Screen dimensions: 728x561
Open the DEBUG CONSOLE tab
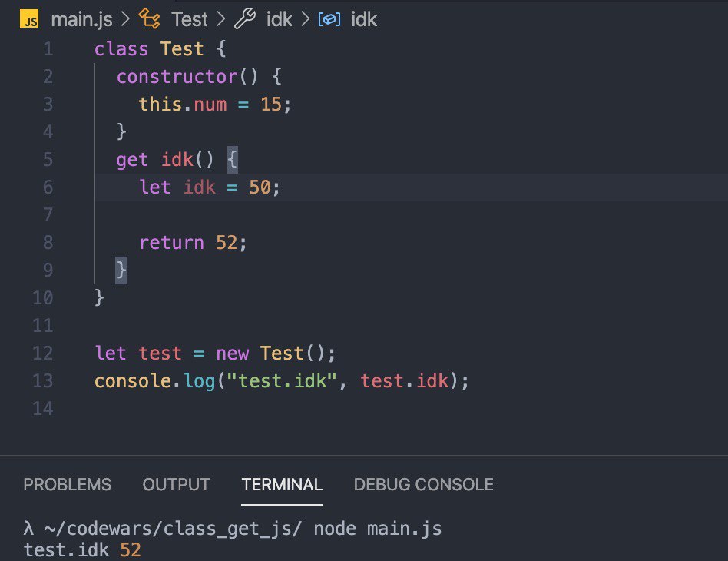click(x=423, y=484)
